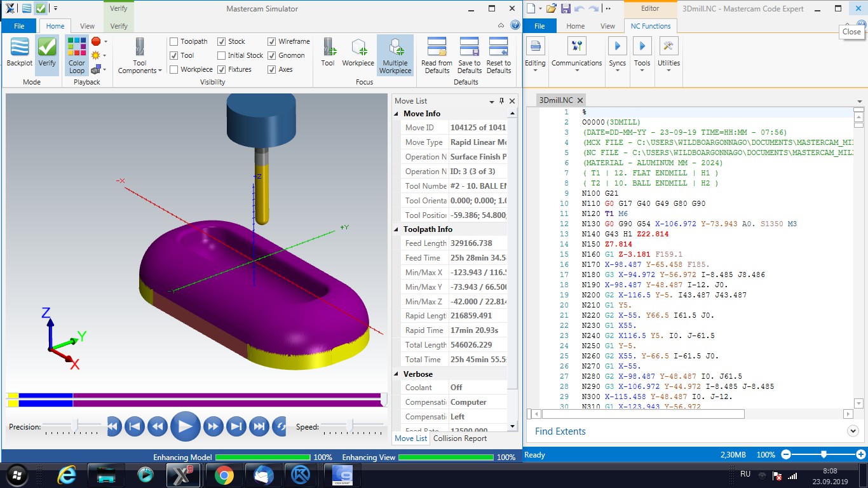Viewport: 868px width, 488px height.
Task: Open Simulator help icon
Action: [515, 25]
